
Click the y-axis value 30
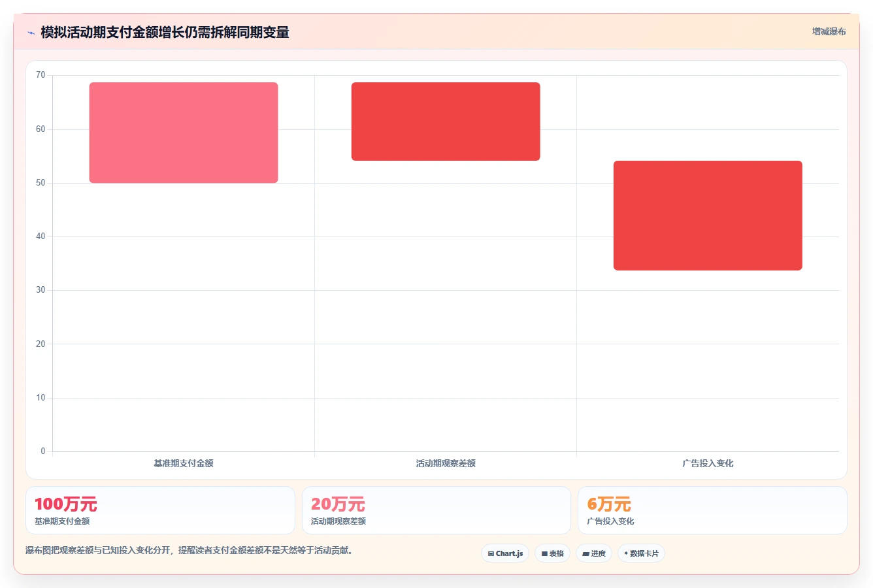[41, 290]
